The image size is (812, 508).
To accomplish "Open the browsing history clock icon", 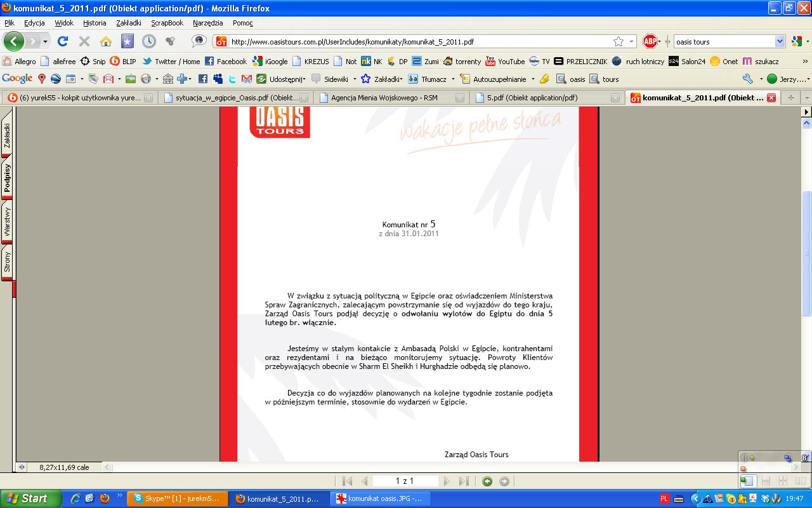I will (x=148, y=41).
